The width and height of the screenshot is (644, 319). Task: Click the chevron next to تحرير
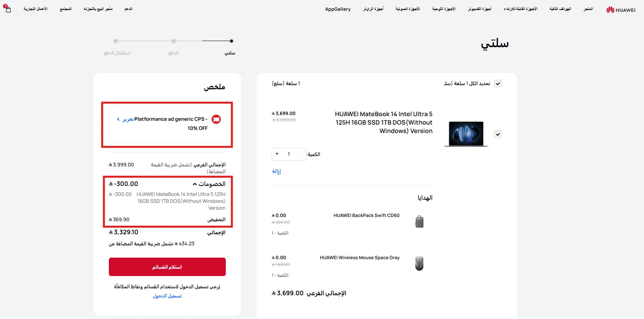tap(118, 119)
